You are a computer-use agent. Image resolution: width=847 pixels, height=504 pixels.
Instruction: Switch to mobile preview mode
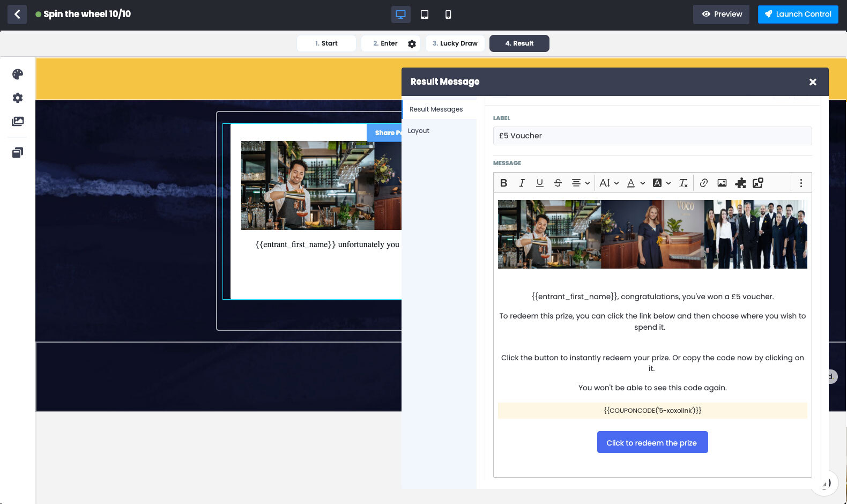(448, 14)
